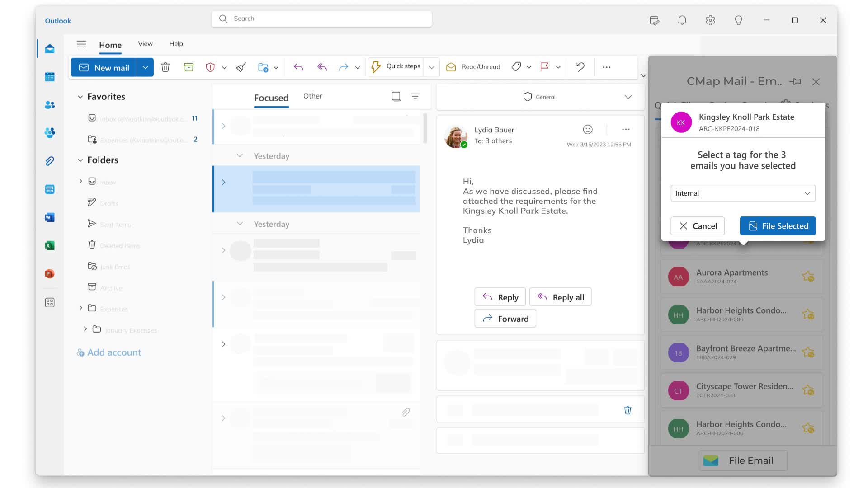Toggle Read/Unread status

point(473,67)
